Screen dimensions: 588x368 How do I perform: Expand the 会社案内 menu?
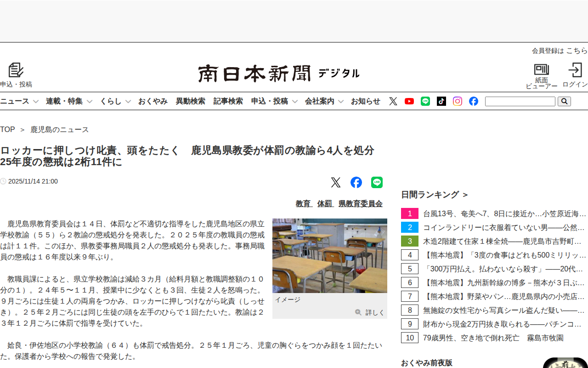point(324,101)
